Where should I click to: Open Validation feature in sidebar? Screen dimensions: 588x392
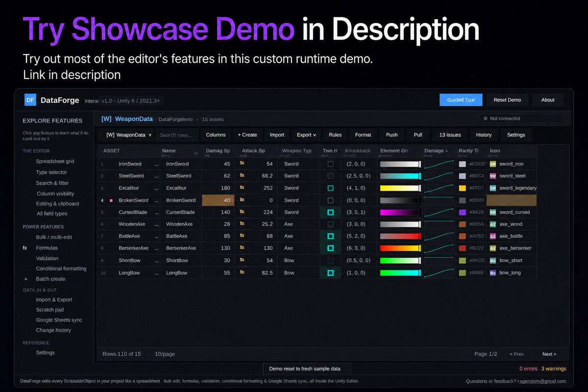47,258
